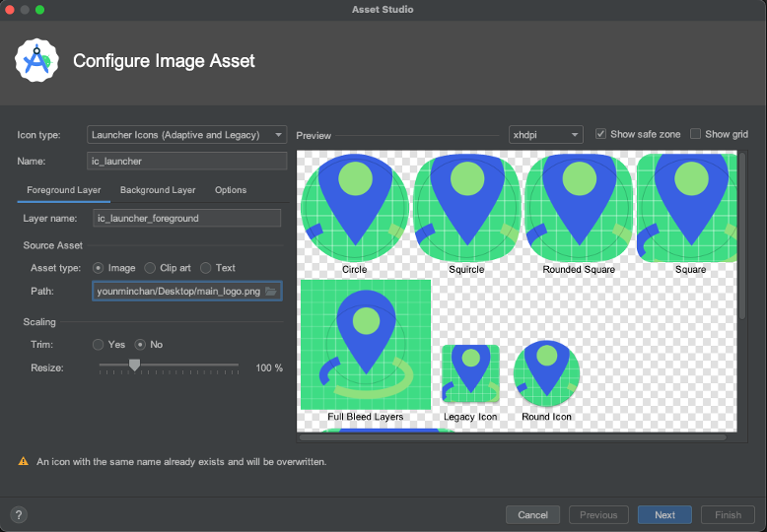Uncheck Show safe zone checkbox

click(600, 134)
